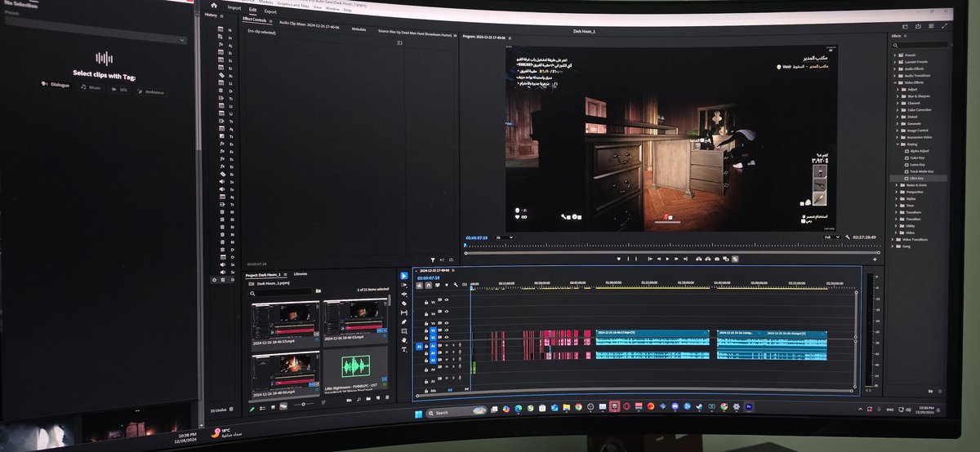Image resolution: width=980 pixels, height=452 pixels.
Task: Click the Program monitor settings wrench
Action: [x=848, y=237]
